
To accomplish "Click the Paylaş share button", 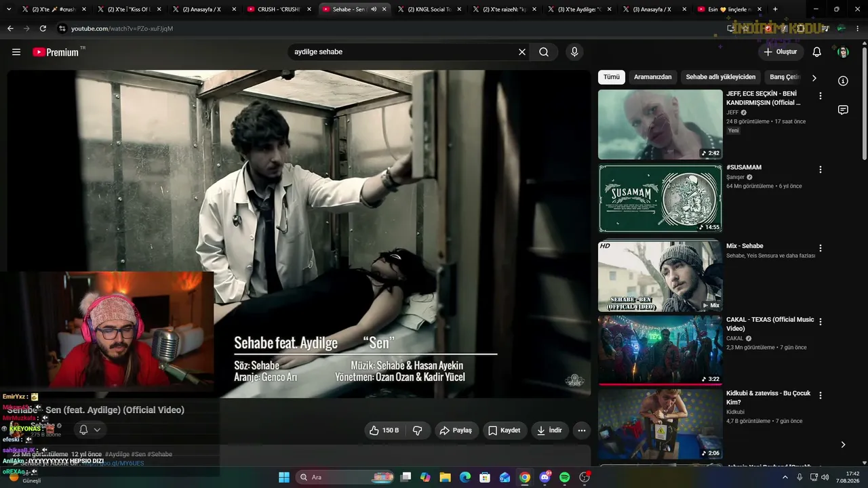I will click(456, 430).
